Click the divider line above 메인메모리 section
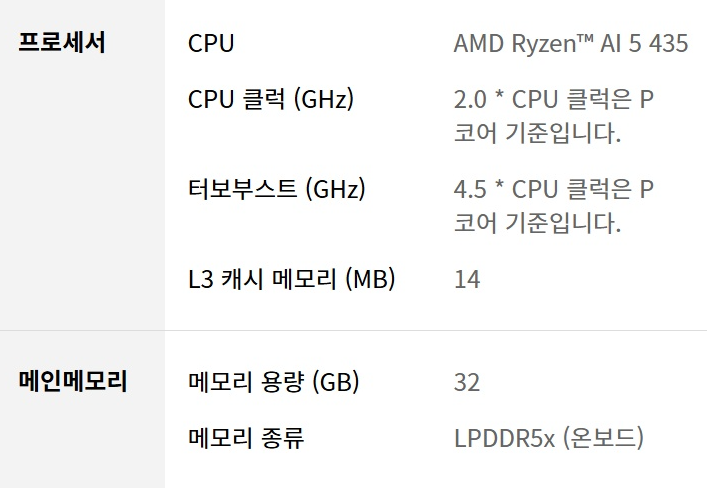 (353, 330)
